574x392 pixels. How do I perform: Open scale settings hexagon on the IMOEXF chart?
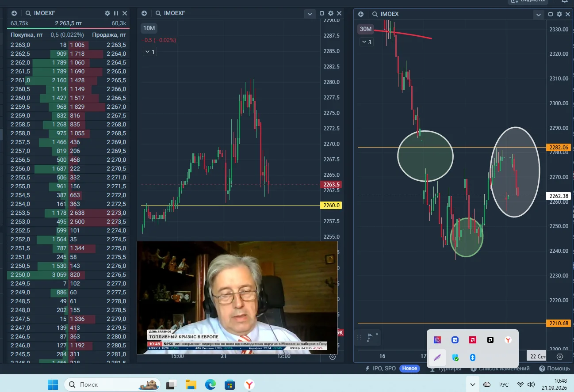coord(333,357)
